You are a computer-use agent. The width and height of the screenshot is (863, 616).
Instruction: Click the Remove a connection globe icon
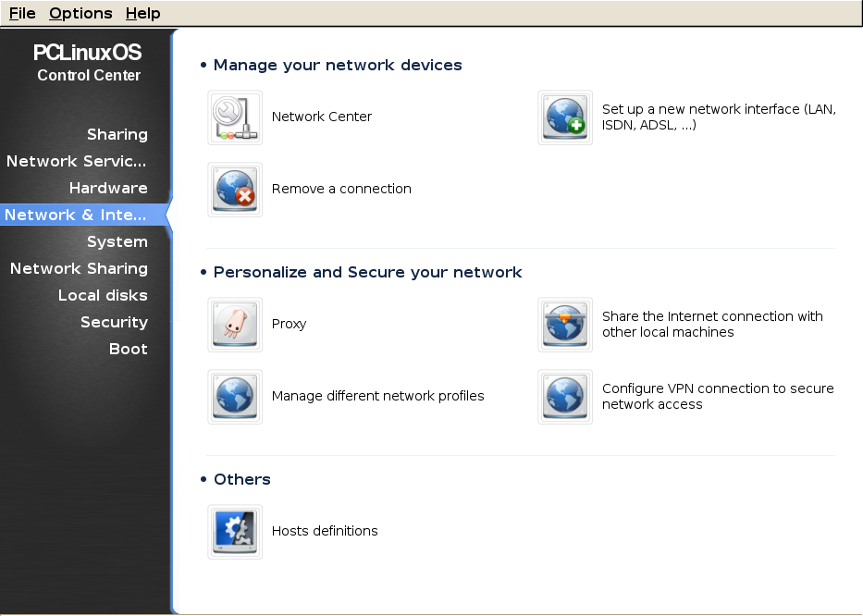(x=235, y=190)
